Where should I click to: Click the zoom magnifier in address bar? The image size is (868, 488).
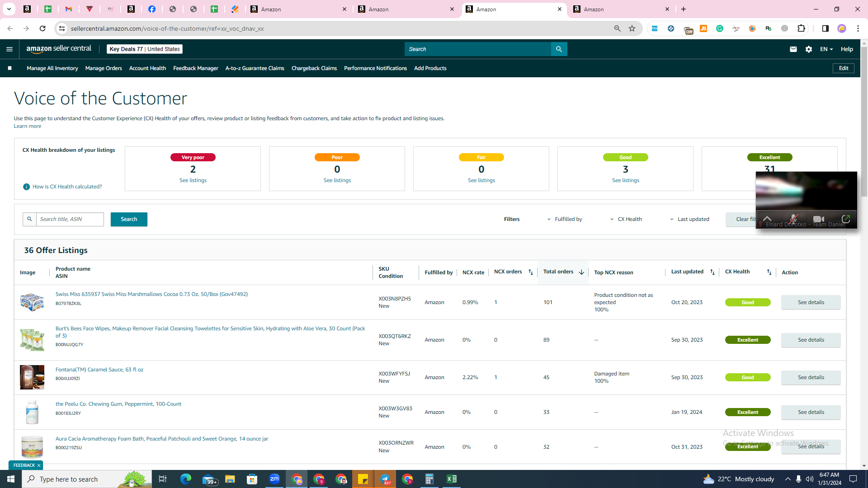click(617, 28)
